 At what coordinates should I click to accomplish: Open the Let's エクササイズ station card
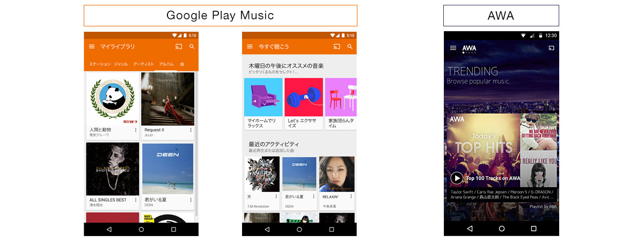pos(304,104)
